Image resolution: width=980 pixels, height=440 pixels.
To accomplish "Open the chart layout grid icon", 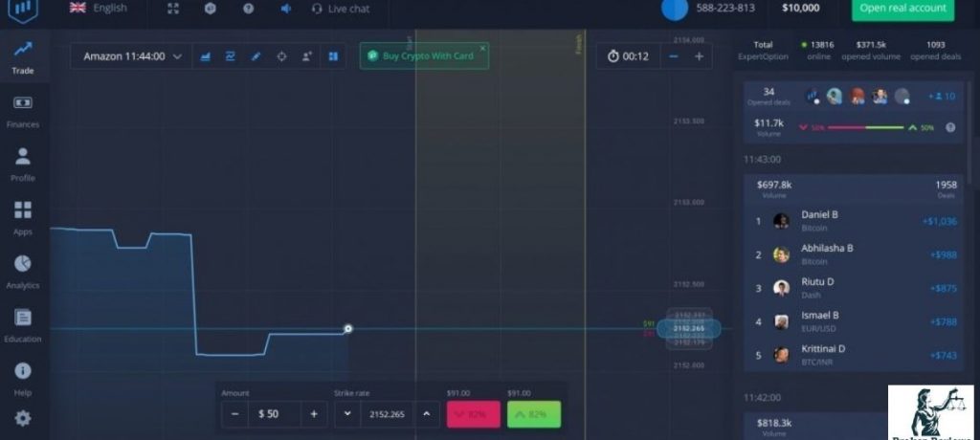I will coord(333,56).
